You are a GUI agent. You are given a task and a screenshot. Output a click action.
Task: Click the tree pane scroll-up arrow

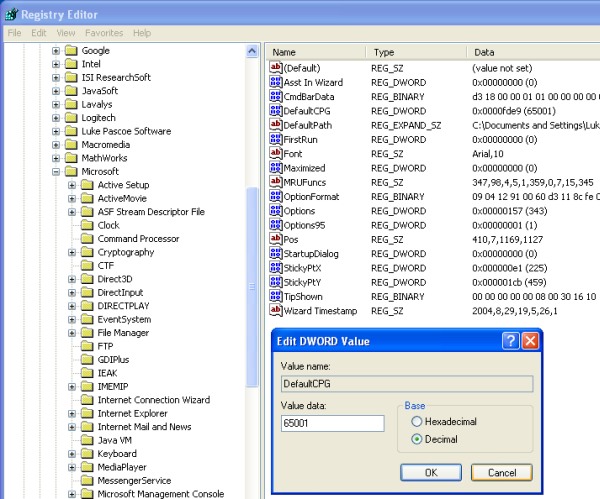(252, 51)
